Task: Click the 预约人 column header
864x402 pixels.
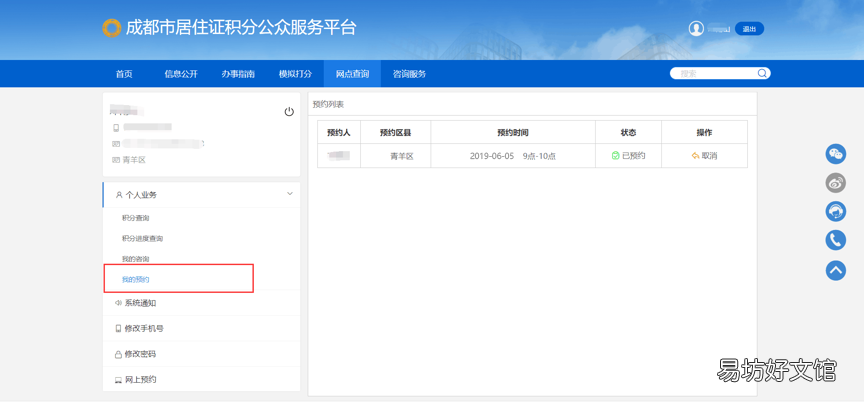Action: (x=339, y=133)
